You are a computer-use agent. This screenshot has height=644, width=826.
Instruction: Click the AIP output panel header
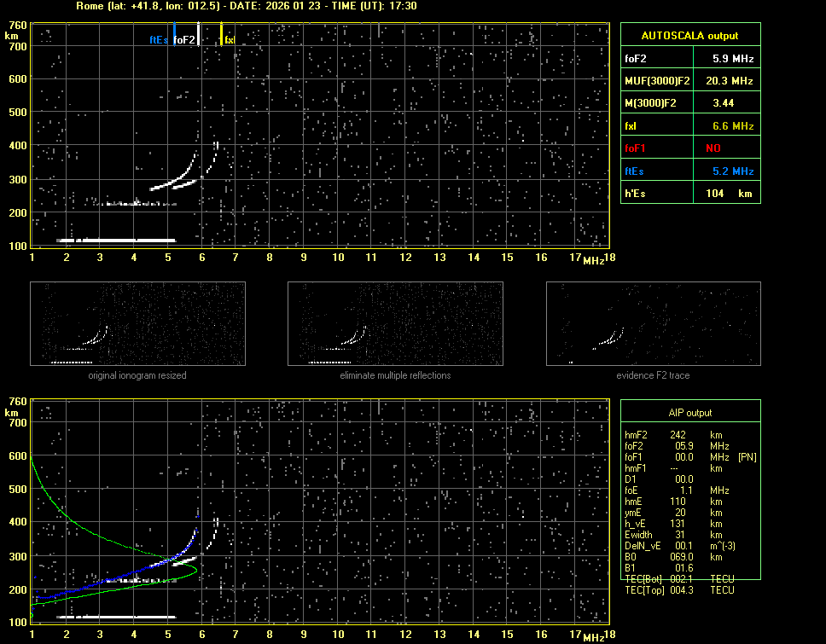coord(689,412)
